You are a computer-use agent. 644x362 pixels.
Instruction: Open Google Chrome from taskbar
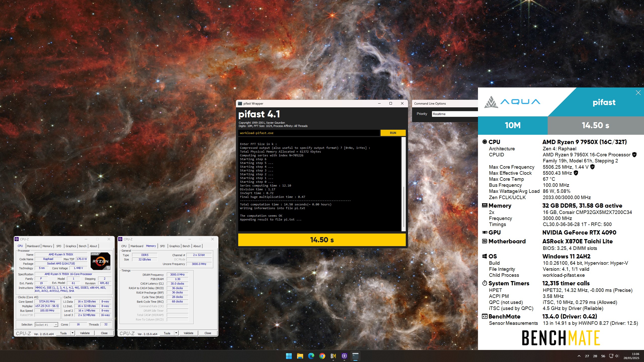pos(322,356)
